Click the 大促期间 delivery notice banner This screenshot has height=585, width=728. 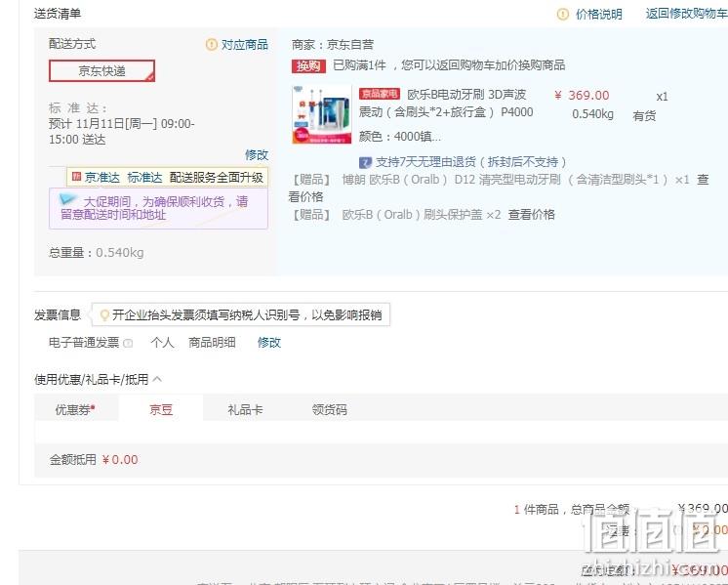tap(158, 208)
